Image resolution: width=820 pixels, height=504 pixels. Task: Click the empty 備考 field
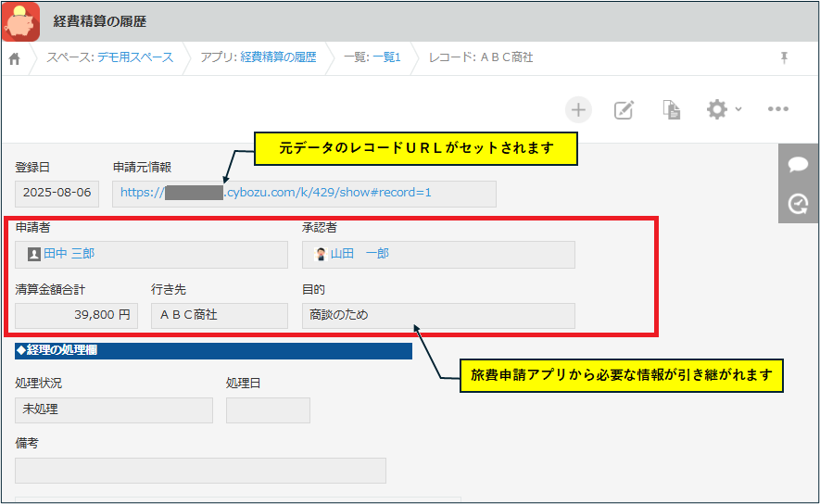click(200, 470)
